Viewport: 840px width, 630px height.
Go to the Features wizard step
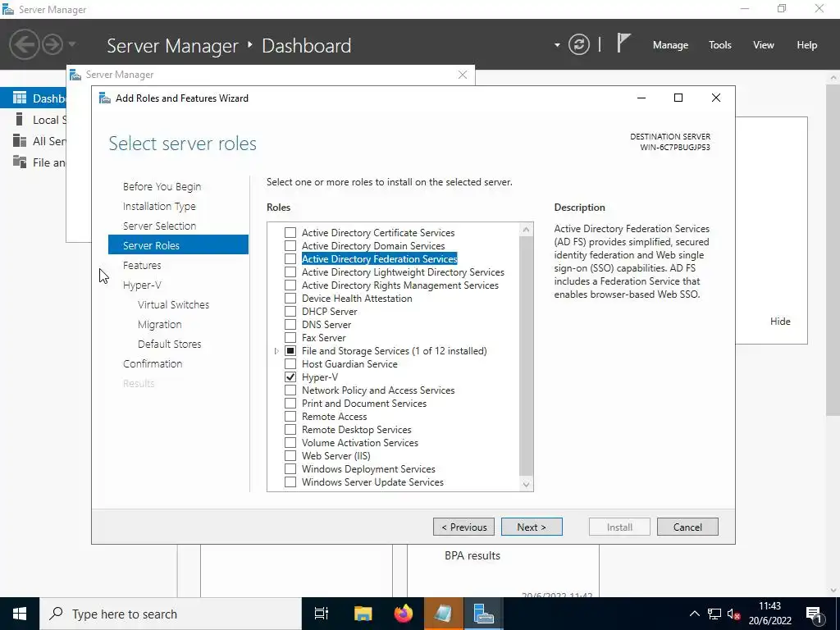click(x=142, y=265)
